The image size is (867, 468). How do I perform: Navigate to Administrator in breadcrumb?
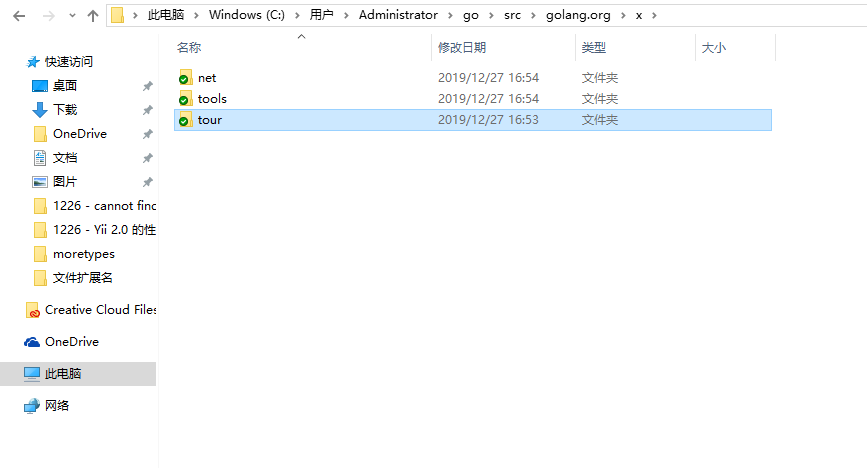398,15
